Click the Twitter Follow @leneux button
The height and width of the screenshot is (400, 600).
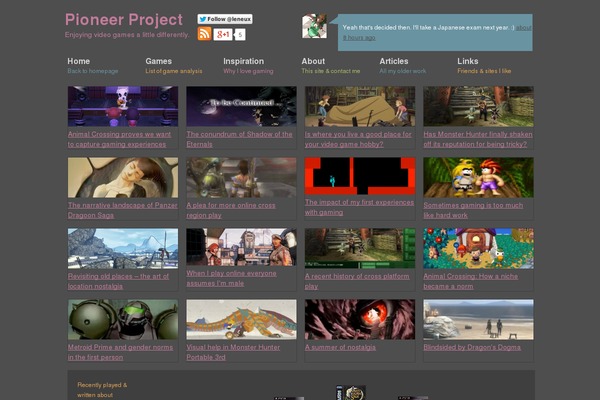pyautogui.click(x=225, y=19)
